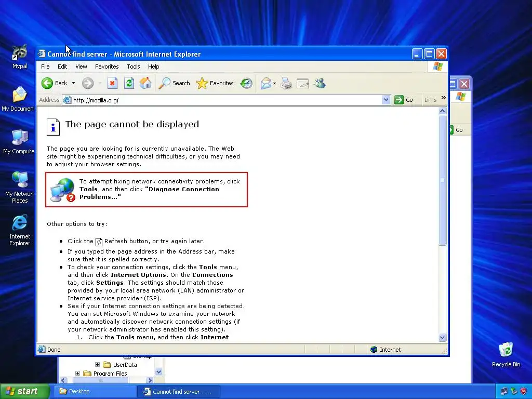This screenshot has height=399, width=532.
Task: Open My Computer desktop icon
Action: 19,142
